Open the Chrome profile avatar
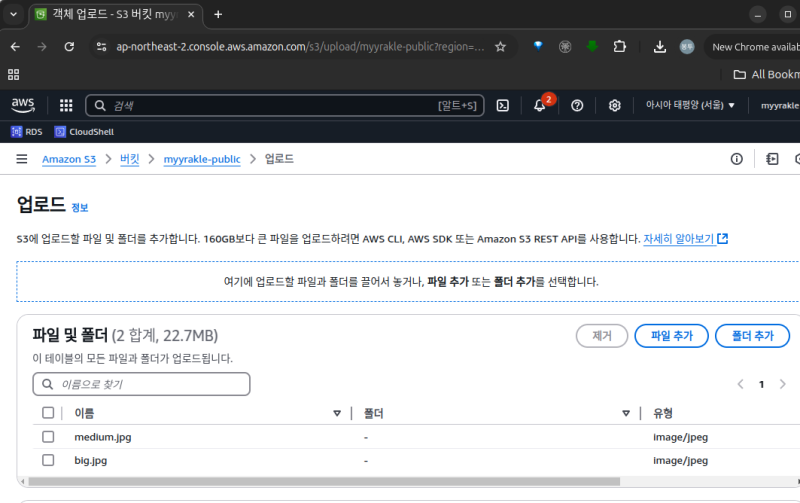Viewport: 800px width, 503px height. [687, 47]
